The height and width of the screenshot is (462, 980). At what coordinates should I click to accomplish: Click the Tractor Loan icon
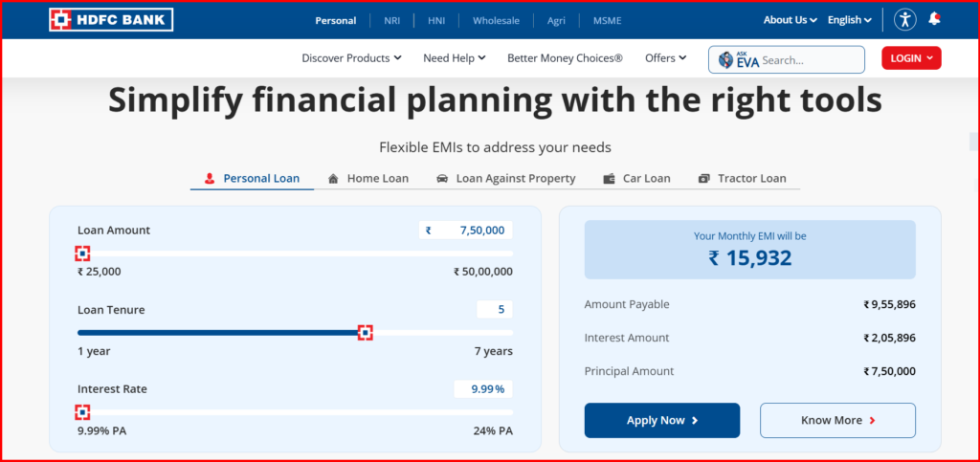(x=704, y=179)
